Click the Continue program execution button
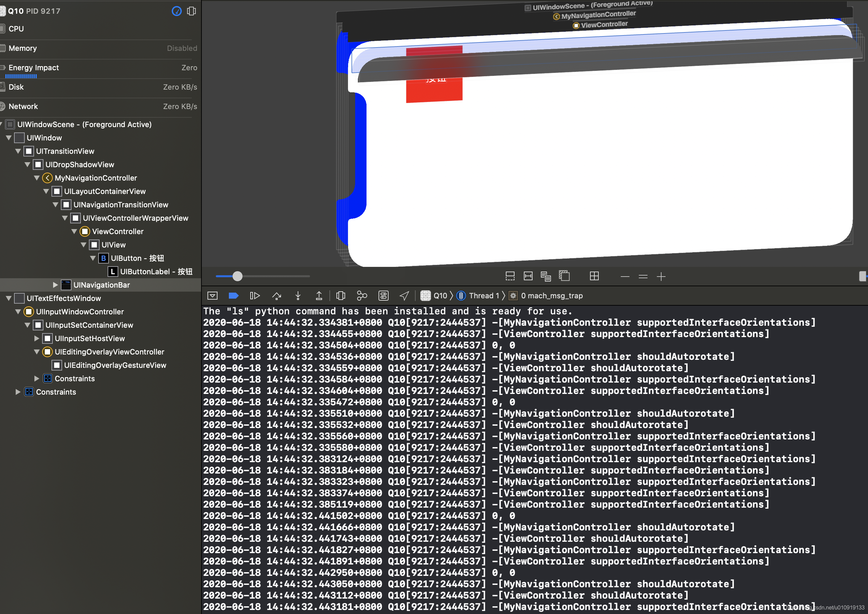This screenshot has height=614, width=868. pyautogui.click(x=255, y=296)
